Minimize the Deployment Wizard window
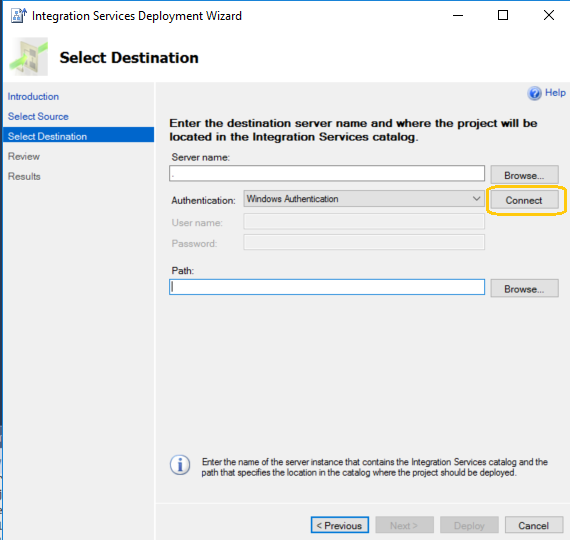This screenshot has width=570, height=540. tap(458, 15)
